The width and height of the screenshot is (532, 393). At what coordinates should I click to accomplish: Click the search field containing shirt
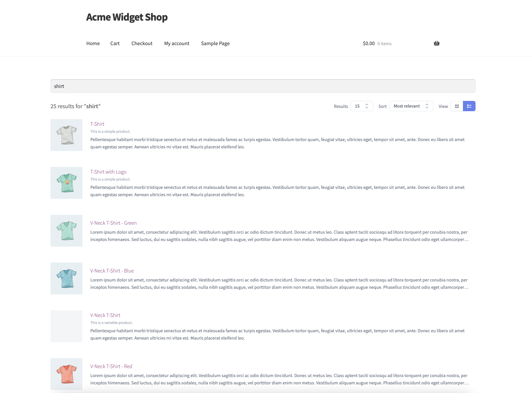263,86
